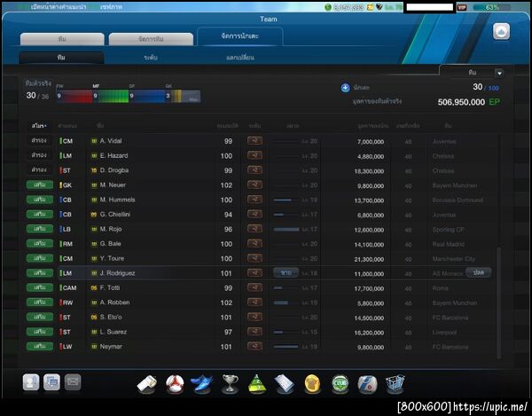Switch to the จัดการทีม main tab
This screenshot has width=532, height=416.
(151, 39)
